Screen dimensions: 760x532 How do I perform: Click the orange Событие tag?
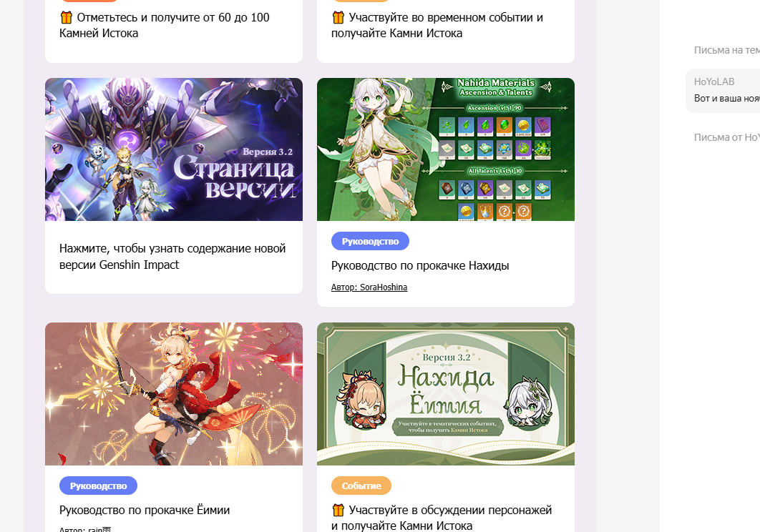click(x=361, y=486)
